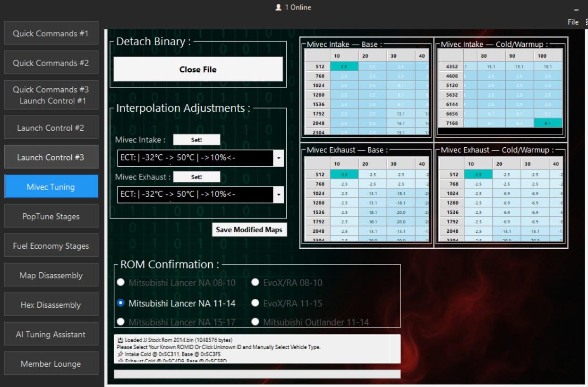Expand the Mivec Intake ECT dropdown
The height and width of the screenshot is (387, 588).
pos(279,159)
